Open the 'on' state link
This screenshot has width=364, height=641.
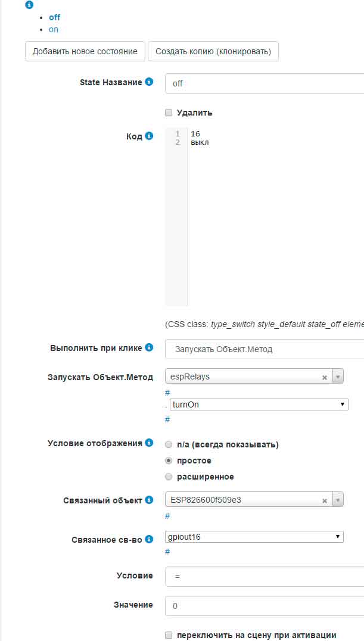(54, 29)
